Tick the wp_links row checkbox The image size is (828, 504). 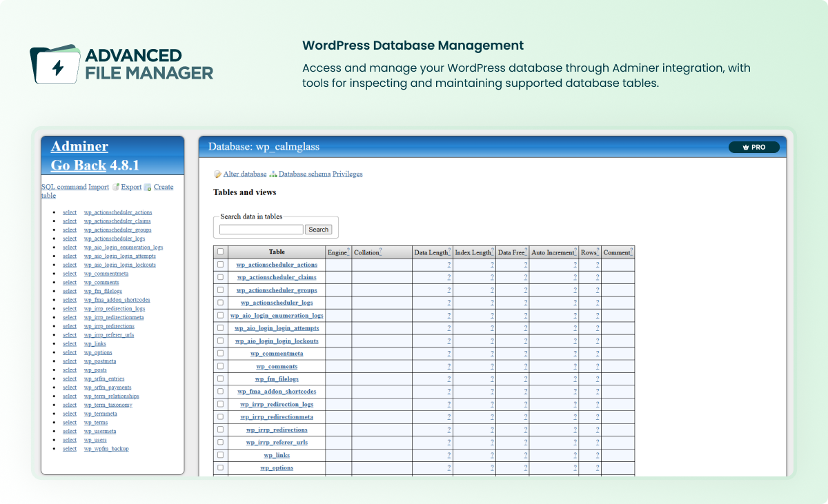221,455
